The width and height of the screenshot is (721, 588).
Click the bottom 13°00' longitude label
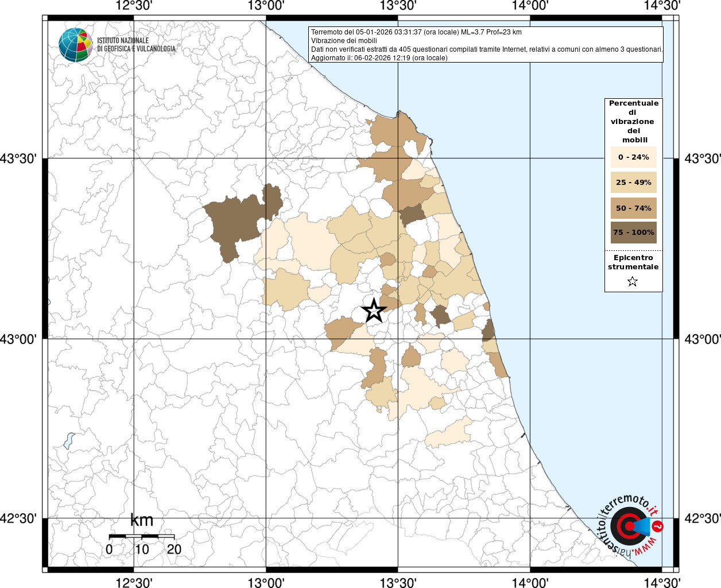(x=266, y=582)
